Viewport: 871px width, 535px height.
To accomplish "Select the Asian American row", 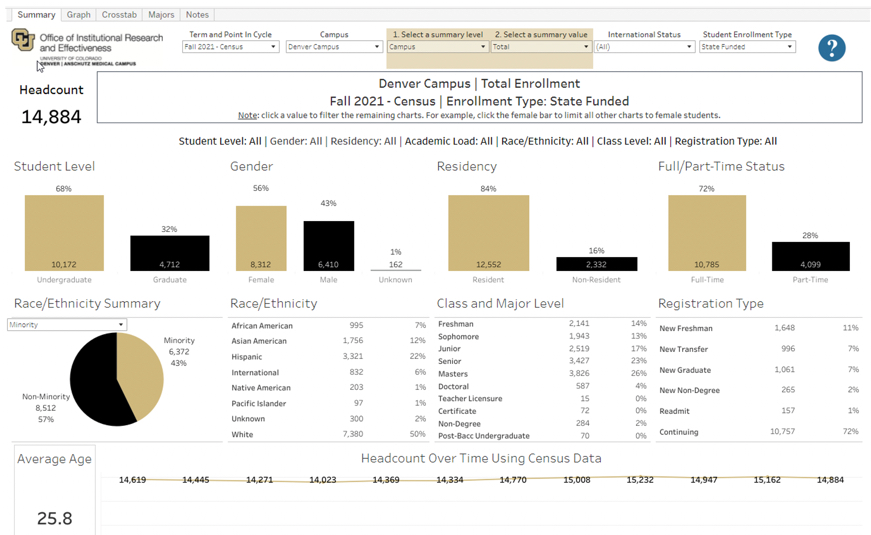I will point(328,341).
